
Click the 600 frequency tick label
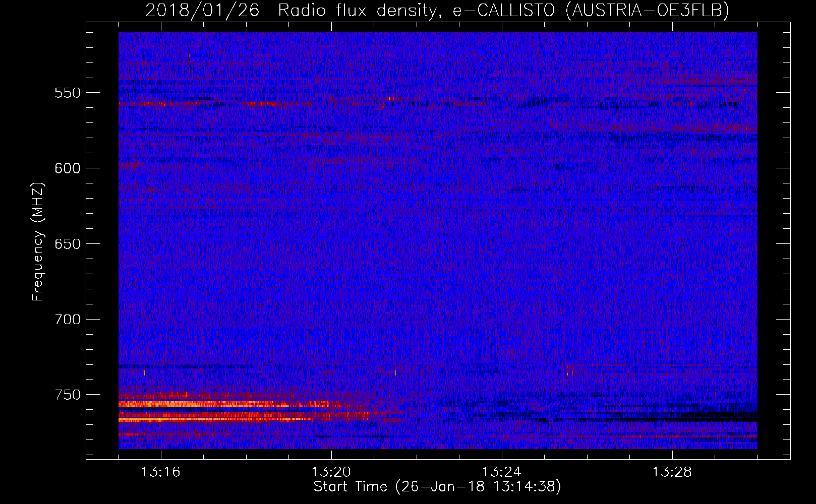pyautogui.click(x=68, y=168)
